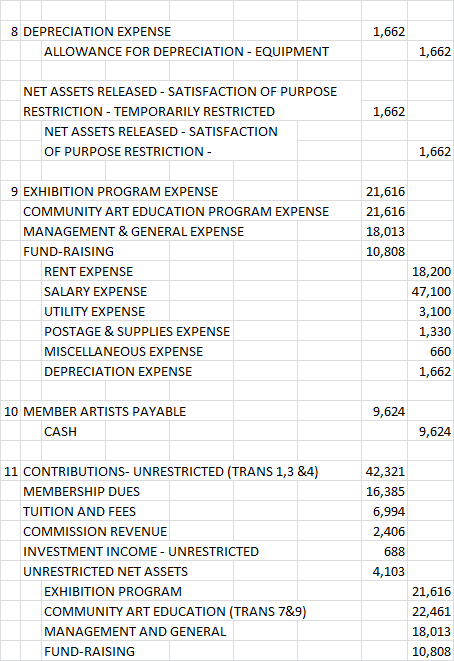This screenshot has width=454, height=661.
Task: Select 18,013 credit for MANAGEMENT AND GENERAL
Action: (x=431, y=631)
